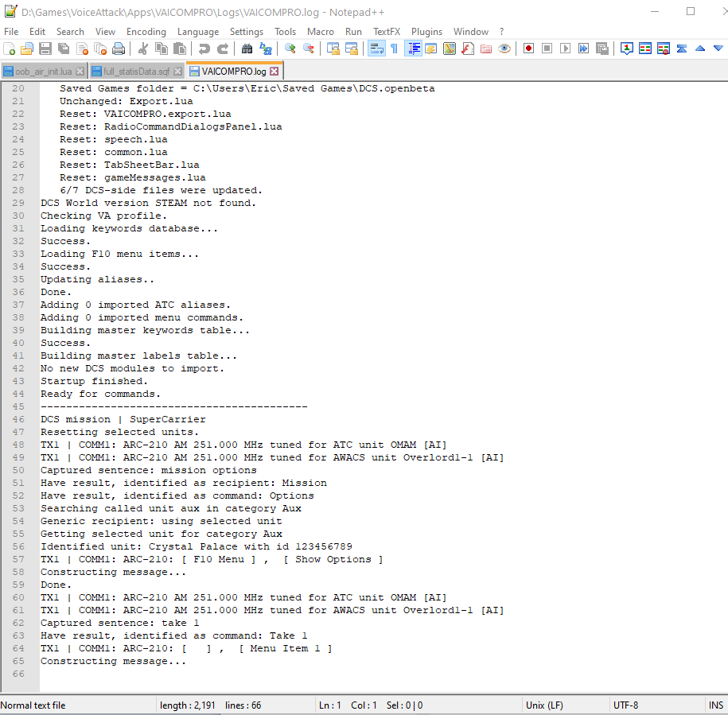Click the New file toolbar icon

10,49
